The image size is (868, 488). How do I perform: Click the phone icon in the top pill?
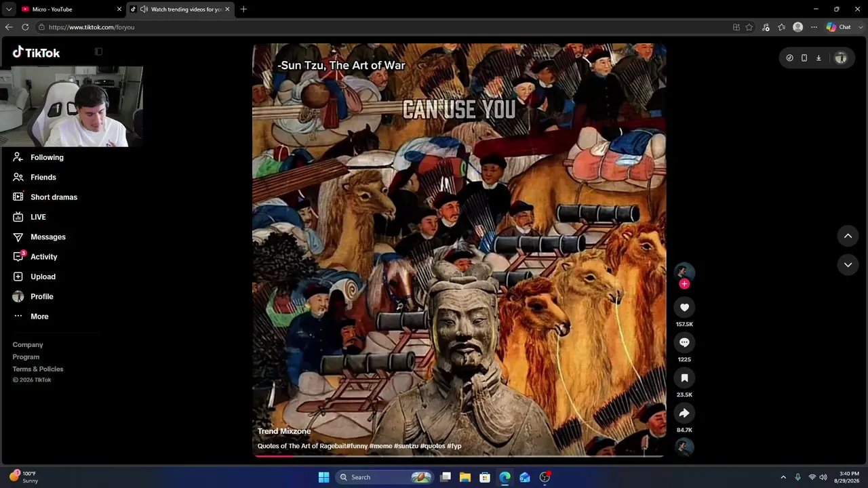pyautogui.click(x=804, y=58)
